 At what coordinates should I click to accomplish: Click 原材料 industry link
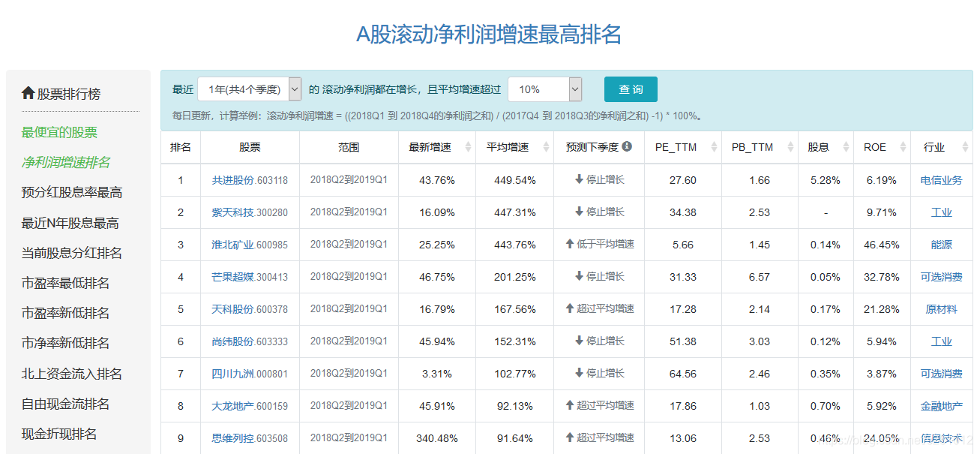[941, 309]
